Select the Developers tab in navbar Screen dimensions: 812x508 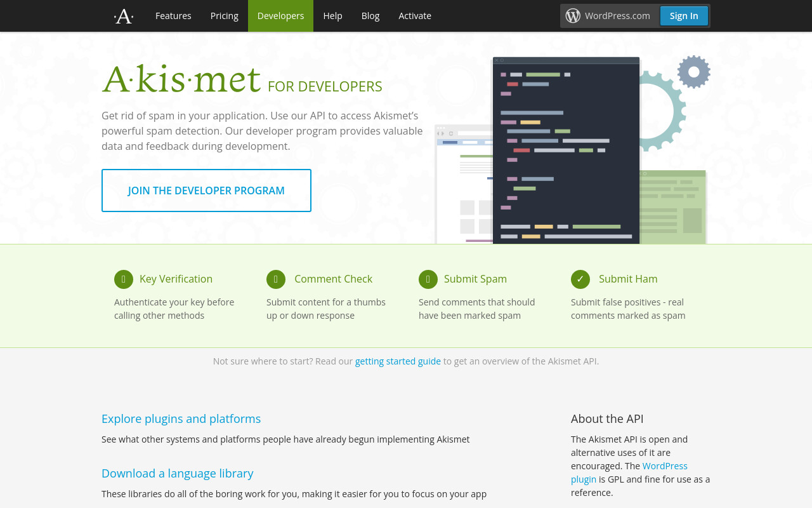coord(280,16)
